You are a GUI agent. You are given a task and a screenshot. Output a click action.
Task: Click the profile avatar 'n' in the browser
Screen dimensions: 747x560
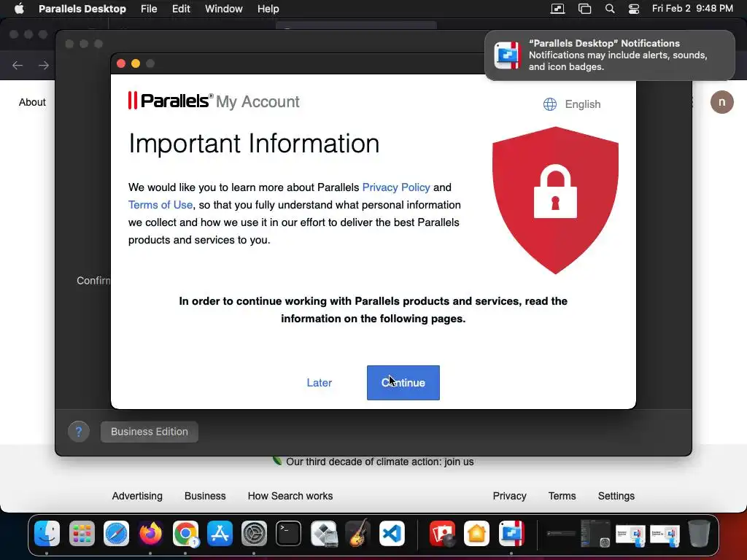721,102
